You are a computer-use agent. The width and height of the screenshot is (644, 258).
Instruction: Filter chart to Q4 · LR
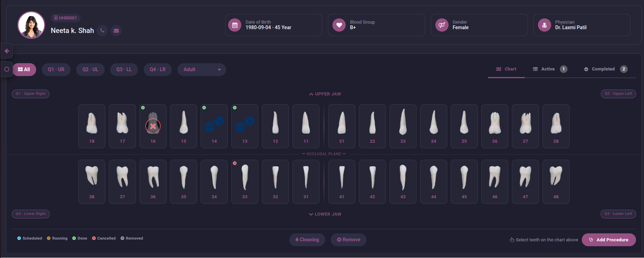tap(158, 69)
